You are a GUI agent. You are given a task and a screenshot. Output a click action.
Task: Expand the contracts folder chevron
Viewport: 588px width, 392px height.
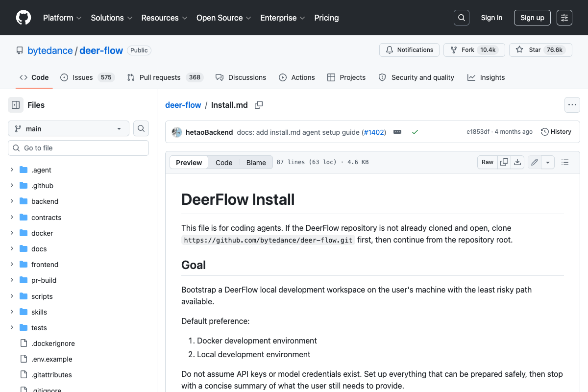(12, 217)
